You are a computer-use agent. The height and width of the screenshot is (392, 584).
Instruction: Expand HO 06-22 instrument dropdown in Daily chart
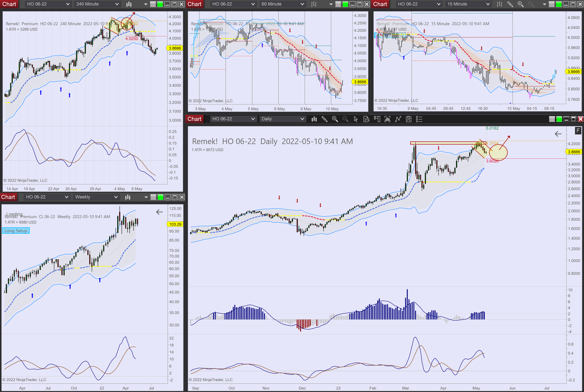click(233, 119)
